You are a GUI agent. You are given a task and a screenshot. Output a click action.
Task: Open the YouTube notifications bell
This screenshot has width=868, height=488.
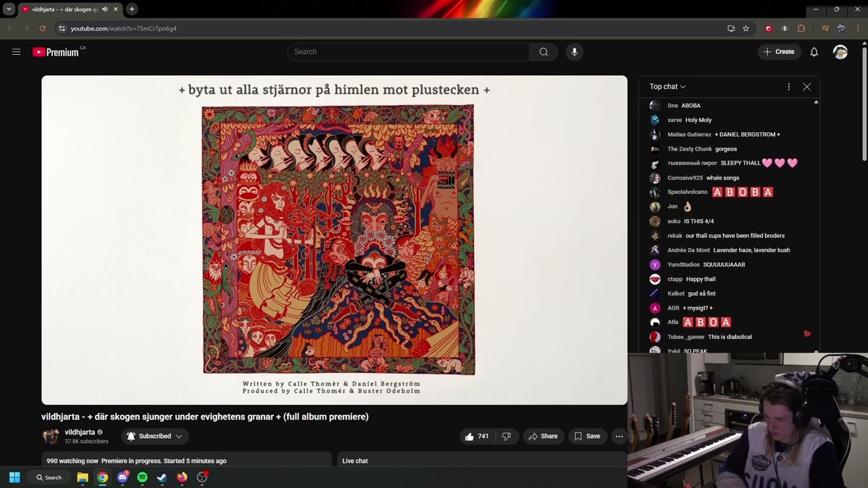click(814, 52)
